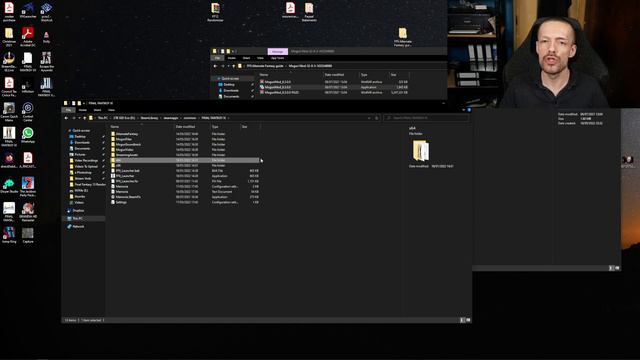
Task: Open the Capture desktop icon
Action: coord(28,236)
